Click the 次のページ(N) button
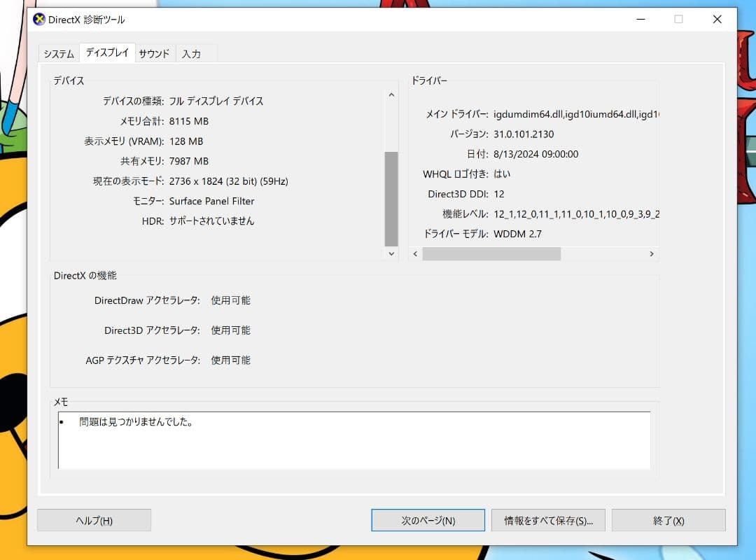The height and width of the screenshot is (560, 756). pyautogui.click(x=428, y=521)
